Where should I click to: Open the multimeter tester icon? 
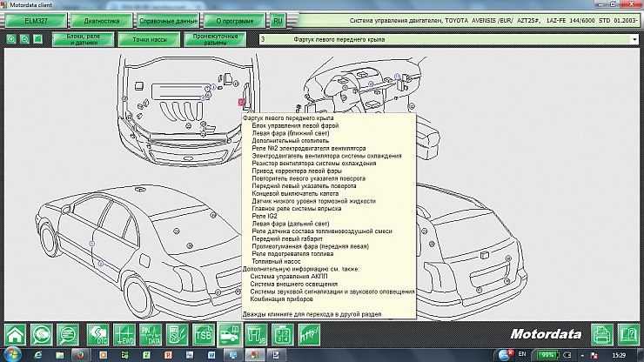pyautogui.click(x=177, y=335)
